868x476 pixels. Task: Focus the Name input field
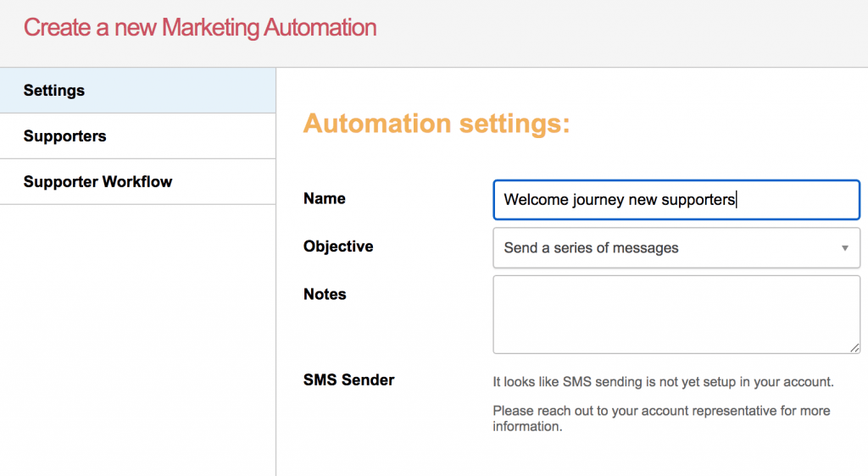[x=797, y=200]
